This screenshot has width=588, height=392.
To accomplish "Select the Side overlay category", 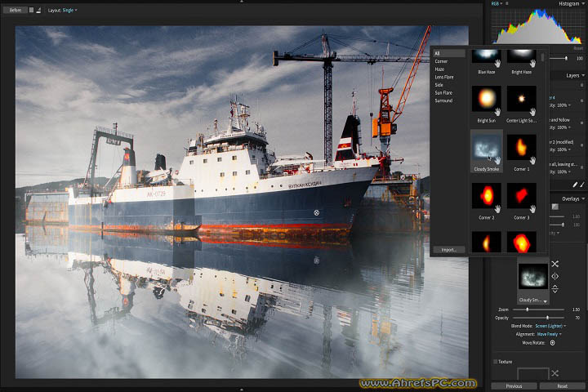I will click(x=439, y=85).
